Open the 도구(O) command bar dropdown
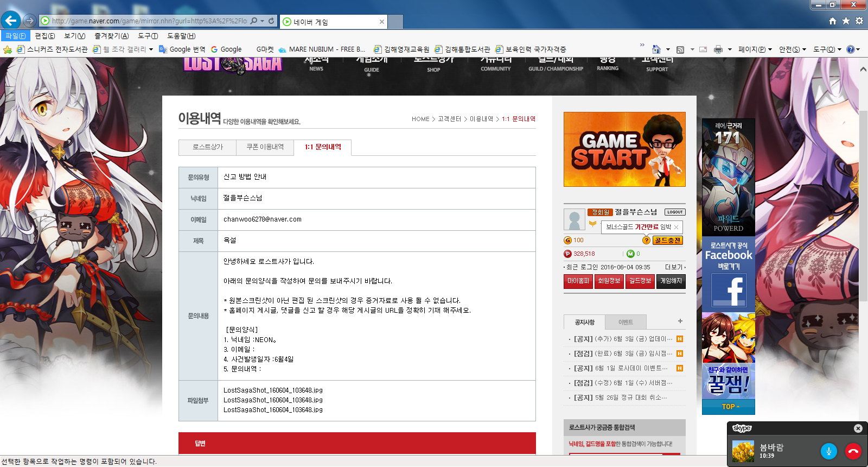 pyautogui.click(x=827, y=49)
